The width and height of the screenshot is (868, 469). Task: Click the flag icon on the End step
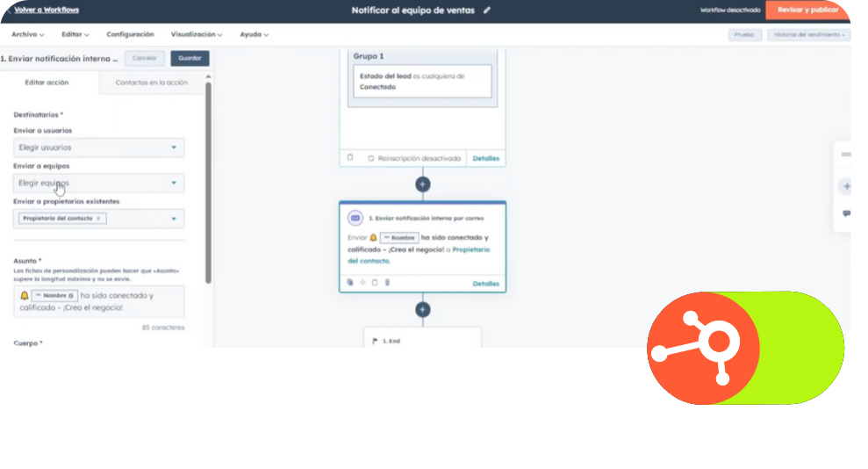(x=375, y=341)
